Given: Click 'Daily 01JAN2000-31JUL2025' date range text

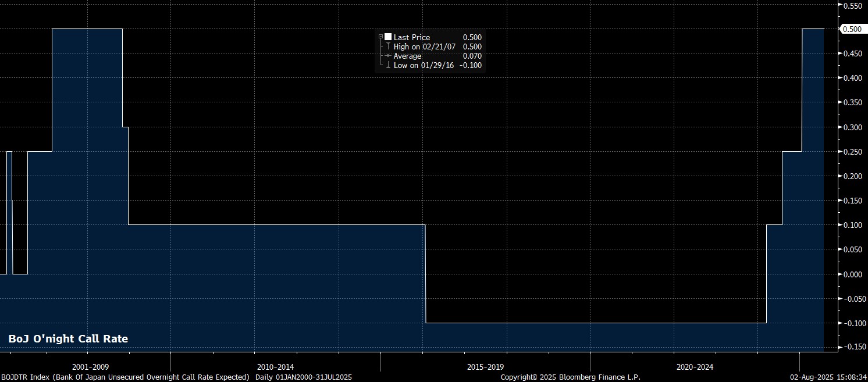Looking at the screenshot, I should pyautogui.click(x=304, y=377).
